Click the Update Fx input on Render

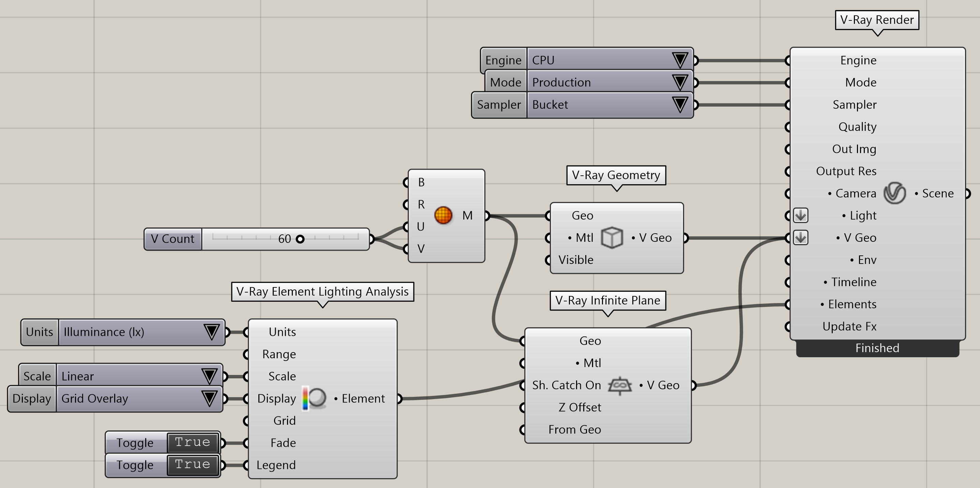coord(849,327)
